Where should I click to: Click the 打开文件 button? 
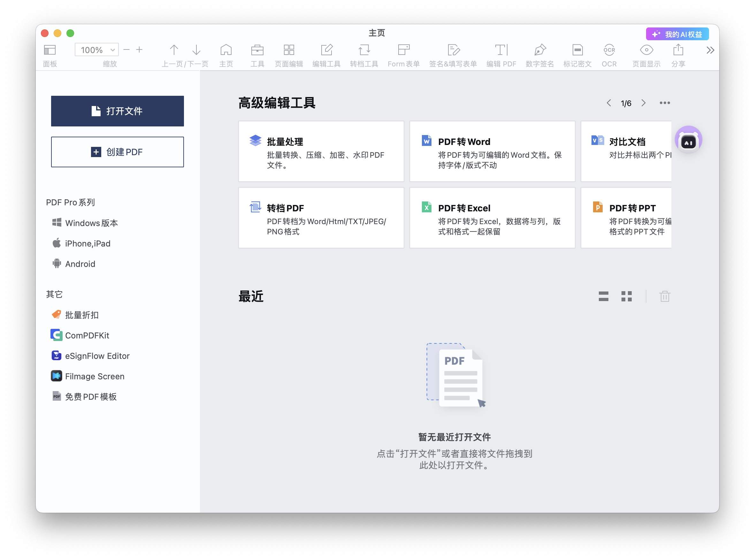[117, 111]
